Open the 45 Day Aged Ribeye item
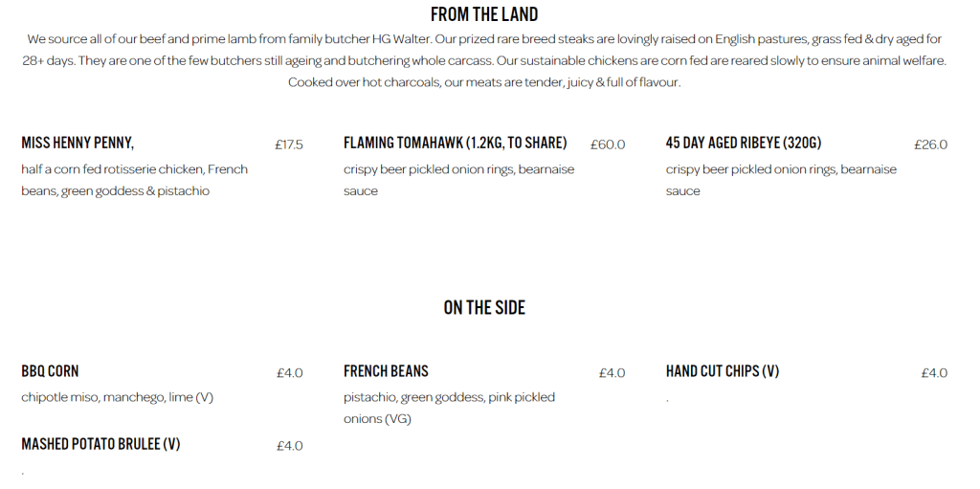The width and height of the screenshot is (980, 489). [x=744, y=144]
